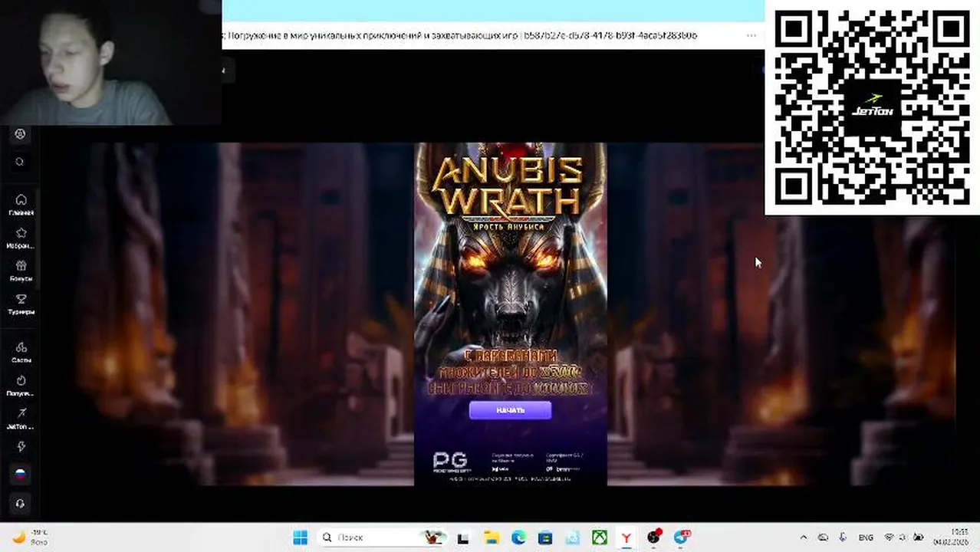Open clock and date in taskbar

coord(950,537)
